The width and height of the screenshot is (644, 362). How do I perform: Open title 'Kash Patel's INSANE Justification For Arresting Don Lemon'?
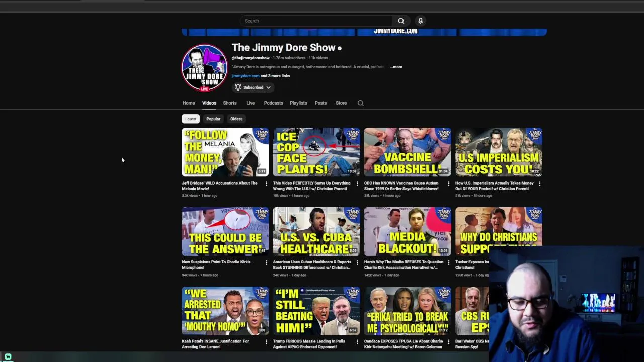215,344
